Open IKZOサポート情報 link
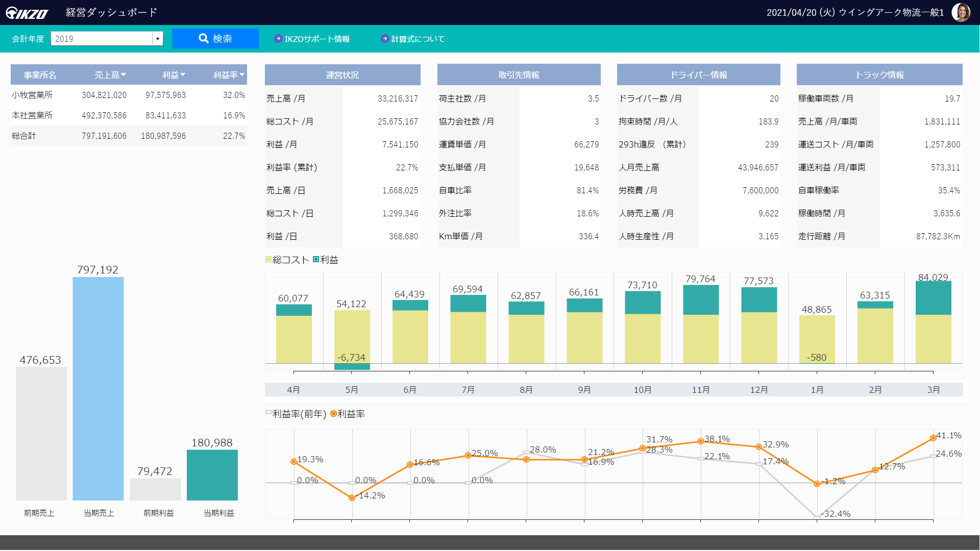This screenshot has height=551, width=980. [x=317, y=39]
